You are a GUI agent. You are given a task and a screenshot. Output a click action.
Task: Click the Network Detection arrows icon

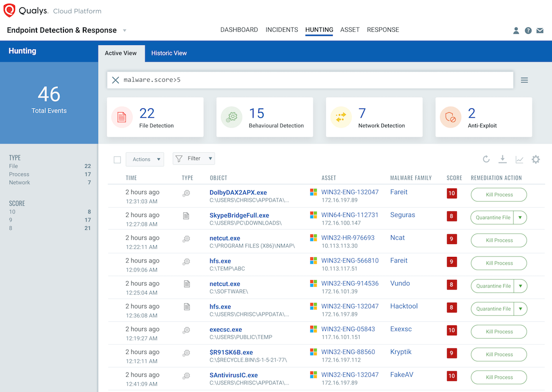(341, 117)
